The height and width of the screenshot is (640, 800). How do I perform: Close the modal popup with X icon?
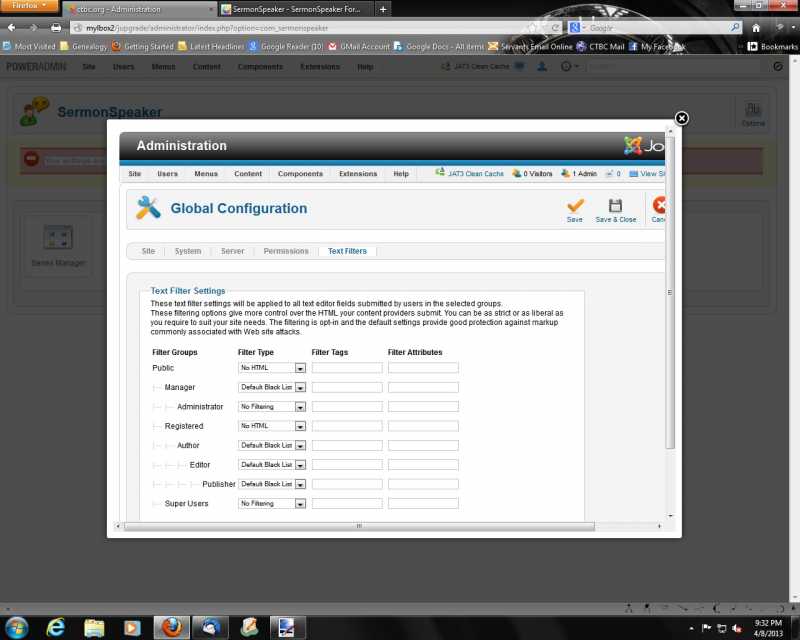(681, 118)
